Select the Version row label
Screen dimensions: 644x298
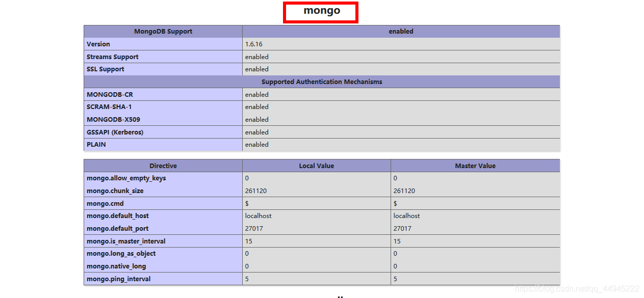click(98, 44)
